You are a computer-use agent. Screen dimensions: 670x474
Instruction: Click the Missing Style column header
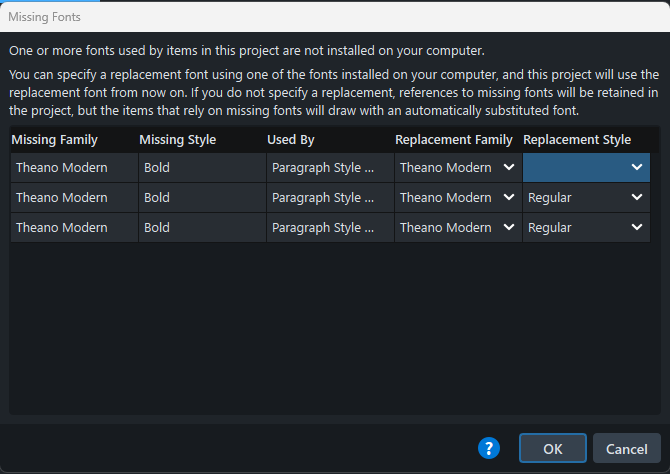tap(178, 140)
